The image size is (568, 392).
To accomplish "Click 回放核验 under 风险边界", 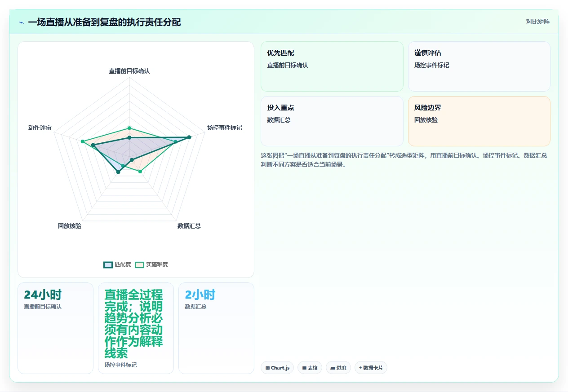I will (x=426, y=120).
